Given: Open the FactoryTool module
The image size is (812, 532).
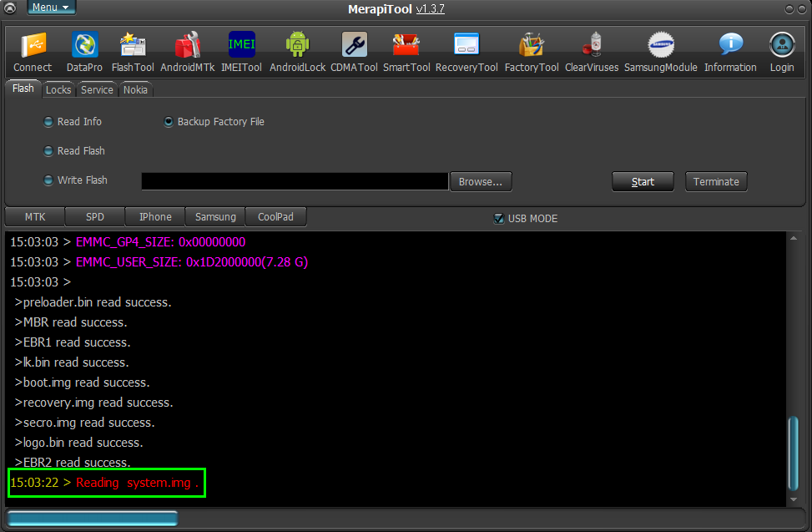Looking at the screenshot, I should 532,52.
